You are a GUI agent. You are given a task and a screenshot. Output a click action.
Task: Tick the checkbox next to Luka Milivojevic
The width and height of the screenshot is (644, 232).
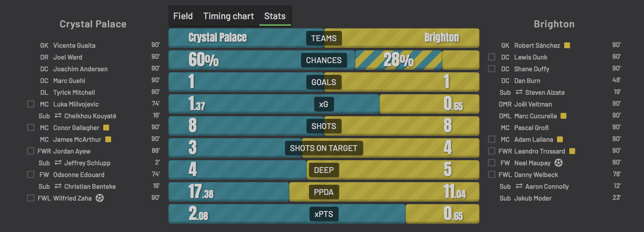tap(31, 104)
